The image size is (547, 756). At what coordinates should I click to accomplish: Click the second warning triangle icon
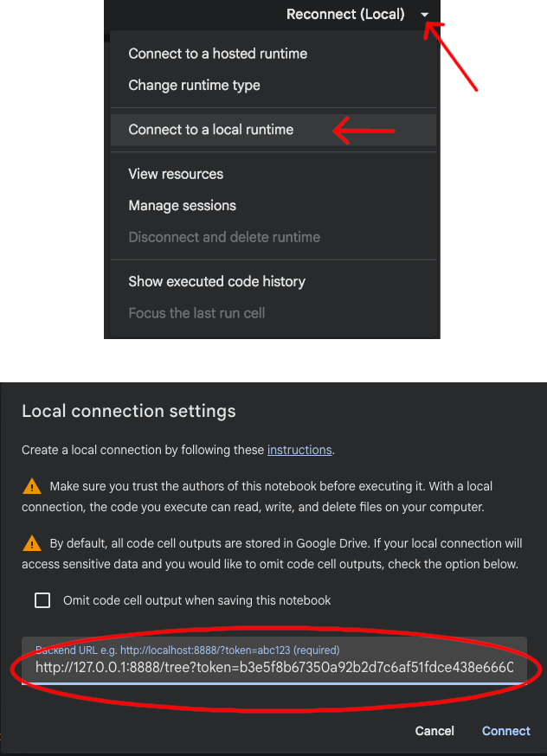(x=35, y=543)
